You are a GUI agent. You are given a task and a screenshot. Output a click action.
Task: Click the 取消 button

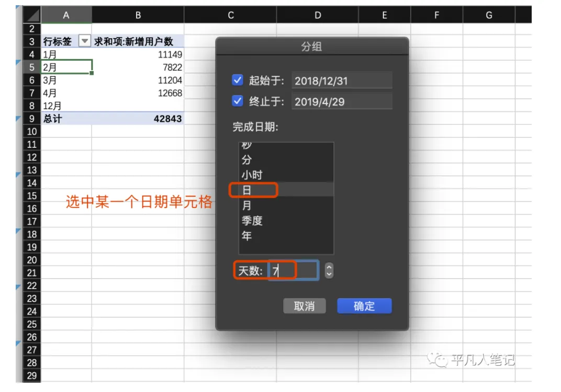coord(305,306)
